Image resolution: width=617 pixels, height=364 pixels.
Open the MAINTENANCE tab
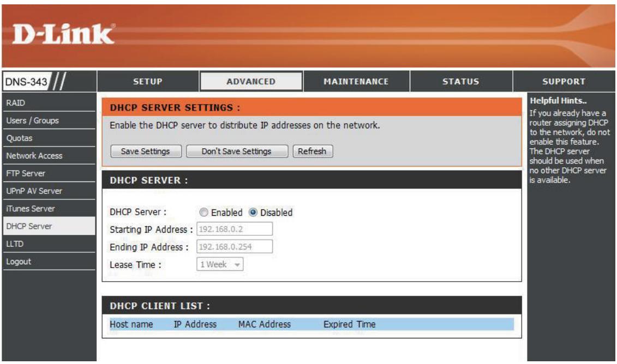click(x=356, y=81)
